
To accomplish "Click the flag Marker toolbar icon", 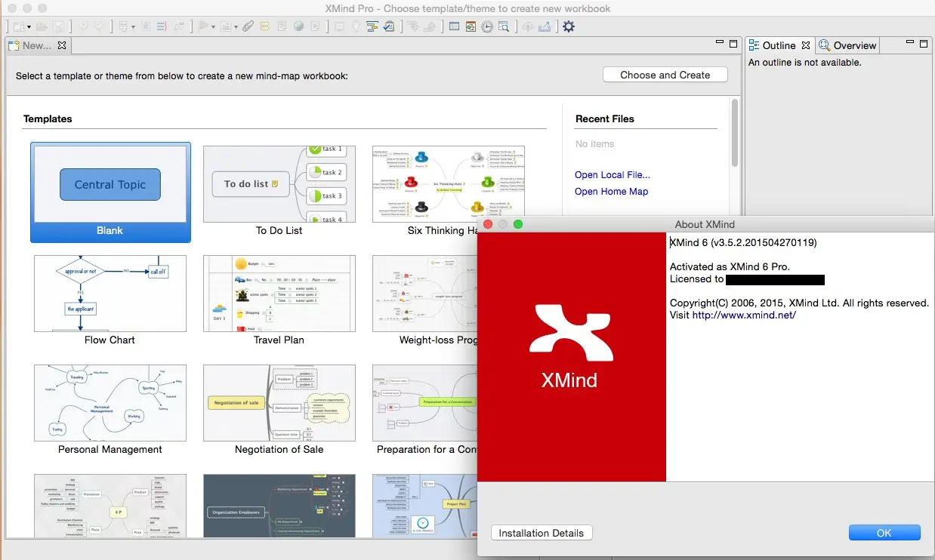I will click(x=203, y=26).
